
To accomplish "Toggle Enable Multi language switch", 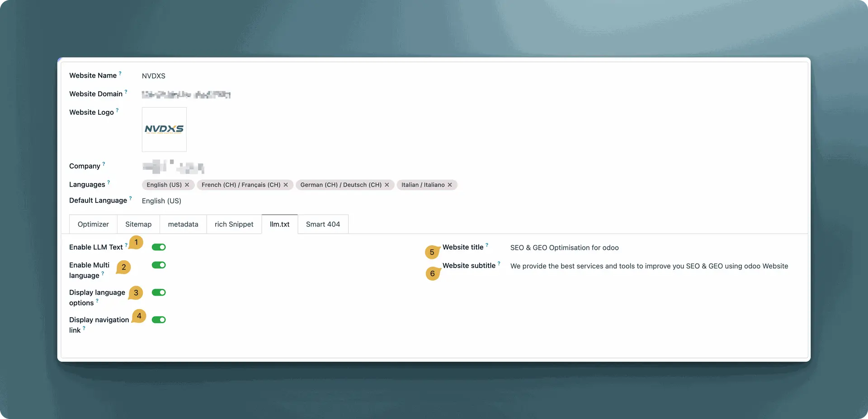I will pyautogui.click(x=159, y=265).
